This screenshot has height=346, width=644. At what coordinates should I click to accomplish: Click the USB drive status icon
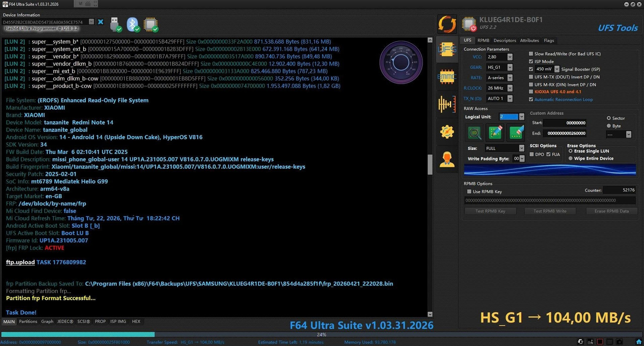pos(115,24)
